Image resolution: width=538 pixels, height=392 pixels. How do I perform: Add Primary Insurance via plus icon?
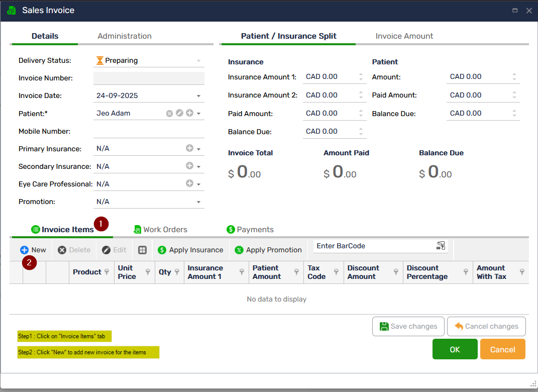[x=189, y=149]
